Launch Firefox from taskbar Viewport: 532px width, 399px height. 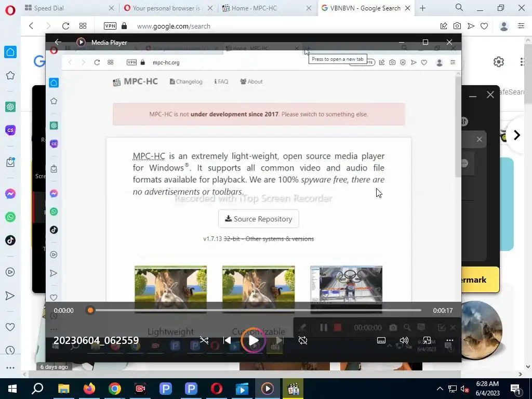click(x=89, y=389)
